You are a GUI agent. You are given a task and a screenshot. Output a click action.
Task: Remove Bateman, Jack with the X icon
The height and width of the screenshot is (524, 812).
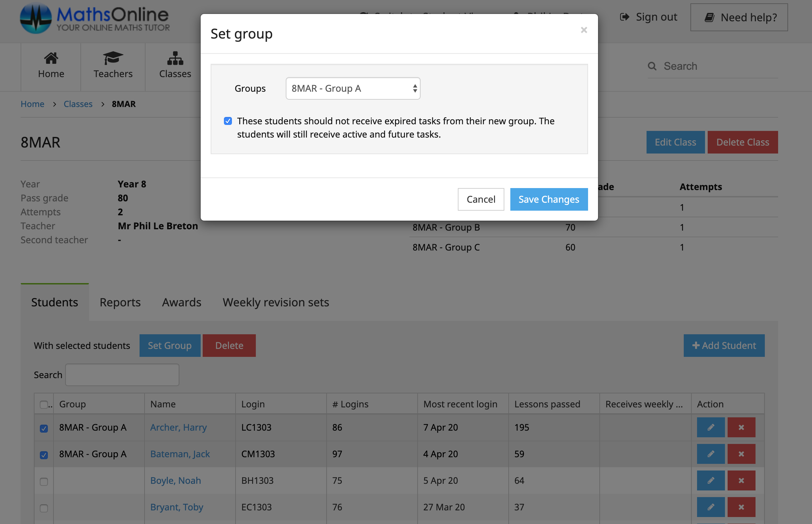742,454
